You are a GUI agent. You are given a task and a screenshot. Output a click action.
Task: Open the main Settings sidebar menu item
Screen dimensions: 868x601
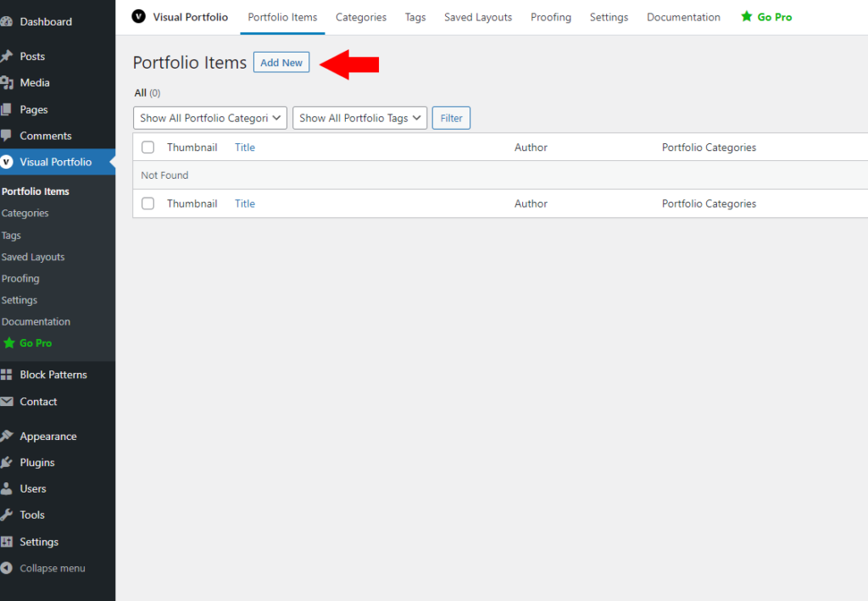pyautogui.click(x=39, y=542)
